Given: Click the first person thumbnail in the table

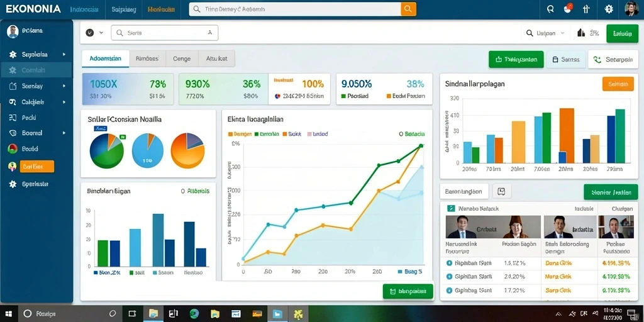Looking at the screenshot, I should (x=462, y=227).
